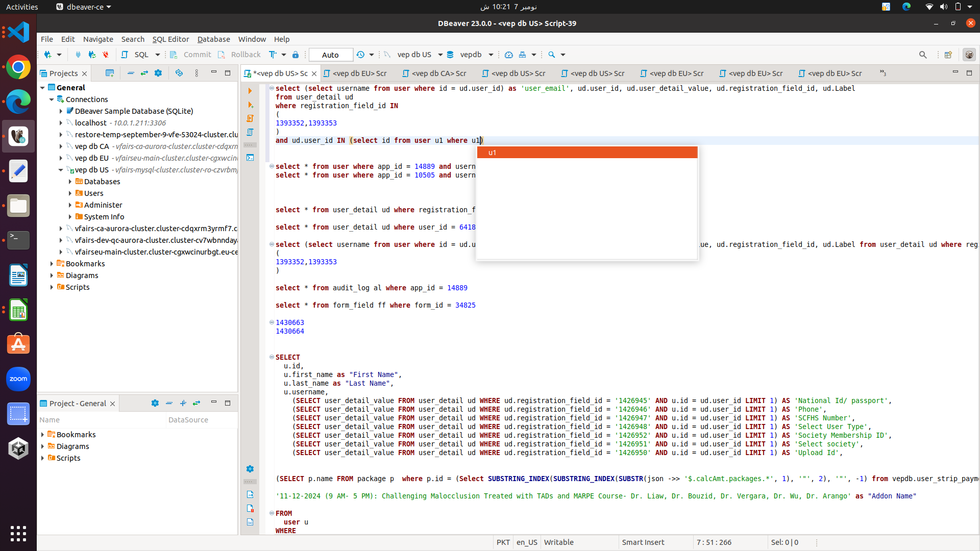Image resolution: width=980 pixels, height=551 pixels.
Task: Click the editor settings gear in left gutter
Action: tap(250, 469)
